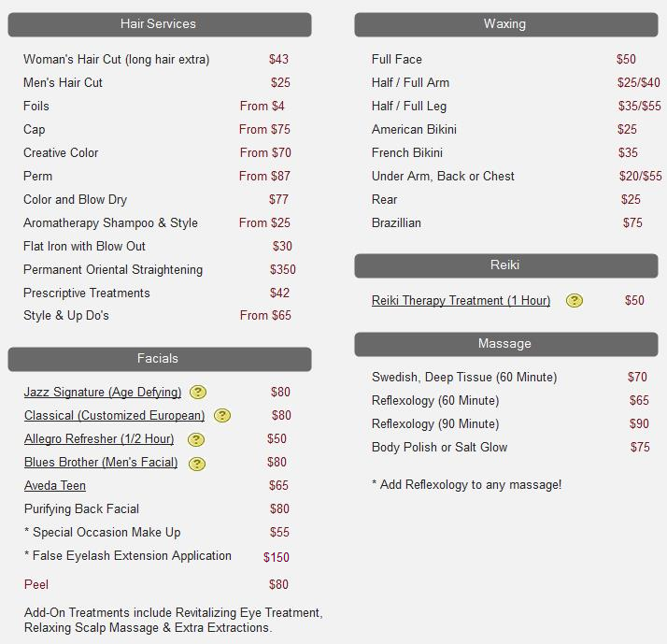Click Permanent Oriental Straightening service
This screenshot has width=667, height=644.
(x=113, y=270)
